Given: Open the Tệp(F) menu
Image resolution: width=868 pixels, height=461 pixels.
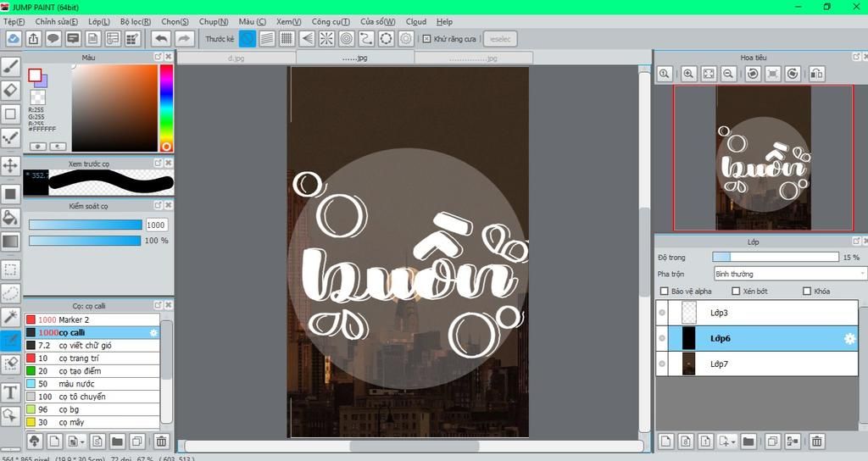Looking at the screenshot, I should click(x=14, y=21).
